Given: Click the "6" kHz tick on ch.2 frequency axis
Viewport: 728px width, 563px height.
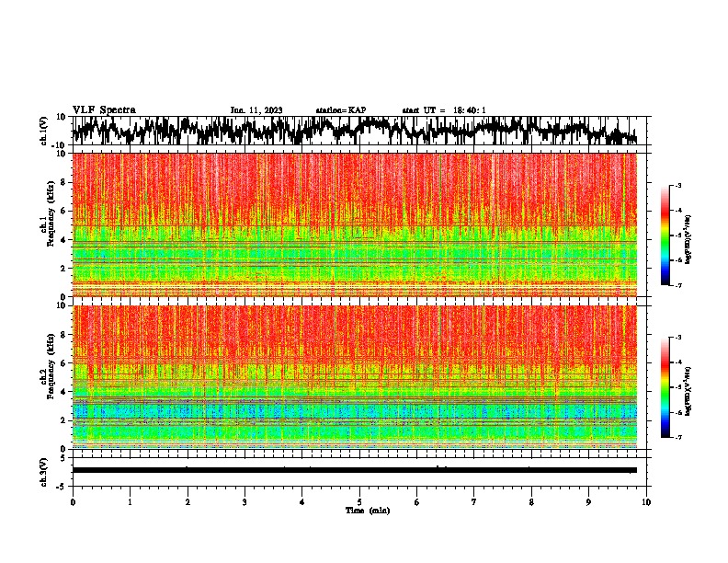Looking at the screenshot, I should click(63, 363).
